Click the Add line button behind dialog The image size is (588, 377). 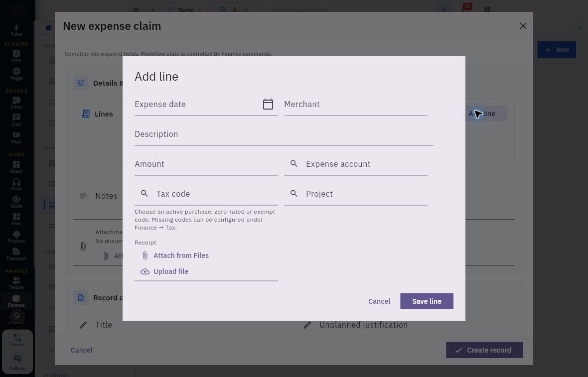point(486,114)
